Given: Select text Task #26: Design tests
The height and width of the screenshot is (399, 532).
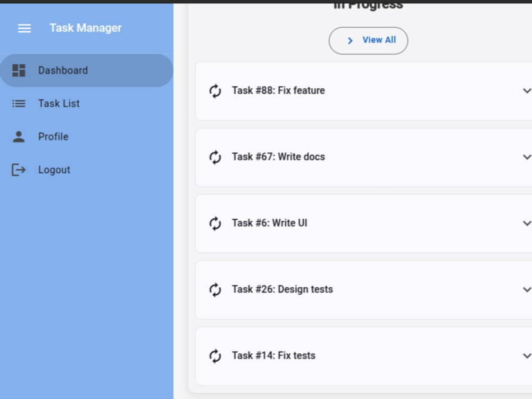Looking at the screenshot, I should [x=282, y=289].
